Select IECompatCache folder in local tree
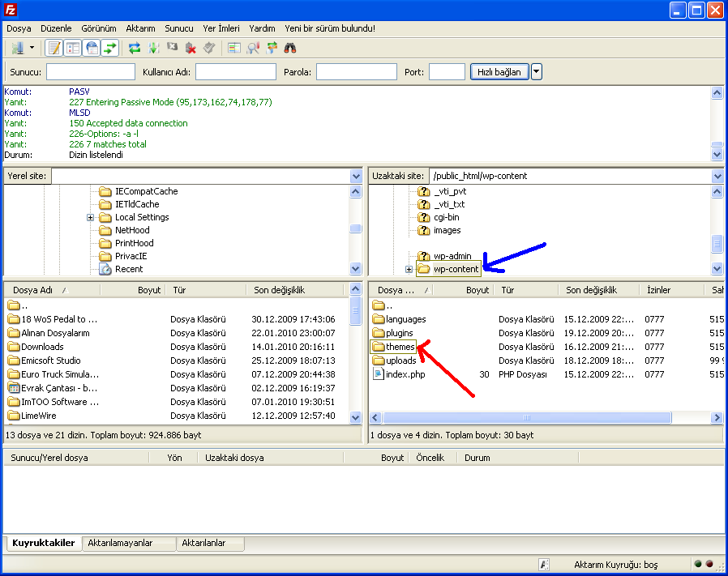Image resolution: width=728 pixels, height=576 pixels. click(139, 191)
